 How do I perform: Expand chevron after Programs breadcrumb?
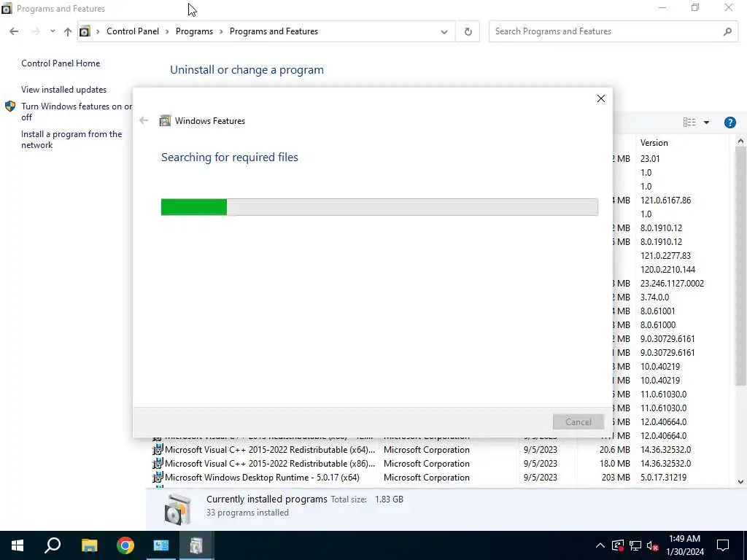click(x=222, y=31)
